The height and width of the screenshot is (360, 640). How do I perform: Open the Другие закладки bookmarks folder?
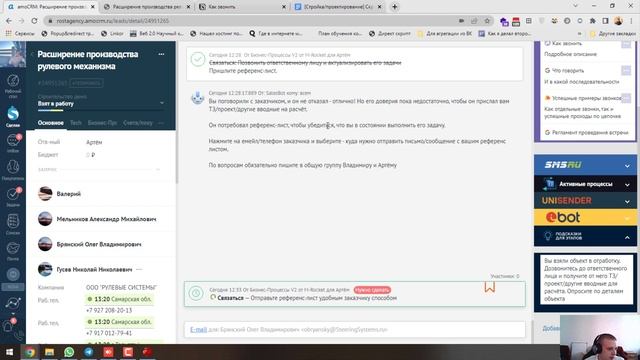click(613, 34)
